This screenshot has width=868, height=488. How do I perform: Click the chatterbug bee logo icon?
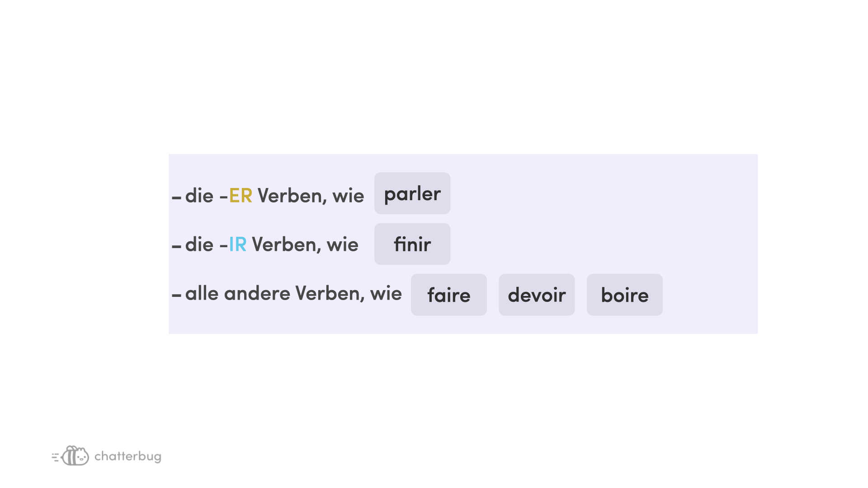click(72, 456)
